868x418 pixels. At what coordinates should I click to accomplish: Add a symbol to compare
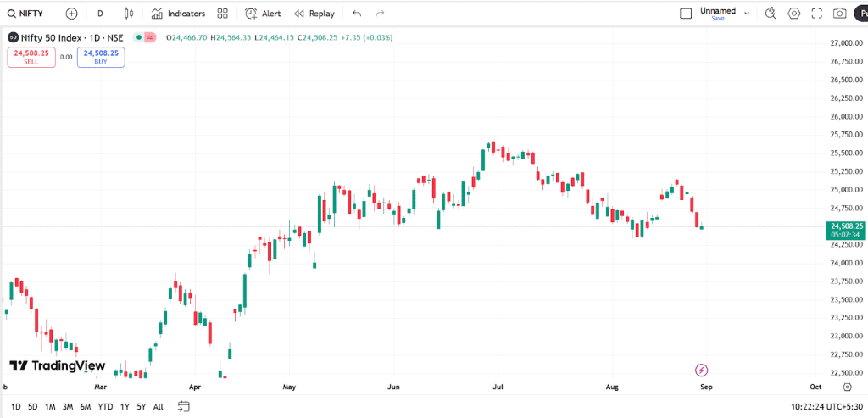click(x=71, y=14)
